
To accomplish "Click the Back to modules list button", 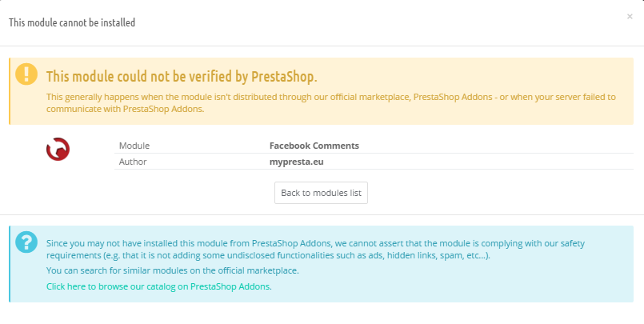I will pyautogui.click(x=321, y=193).
